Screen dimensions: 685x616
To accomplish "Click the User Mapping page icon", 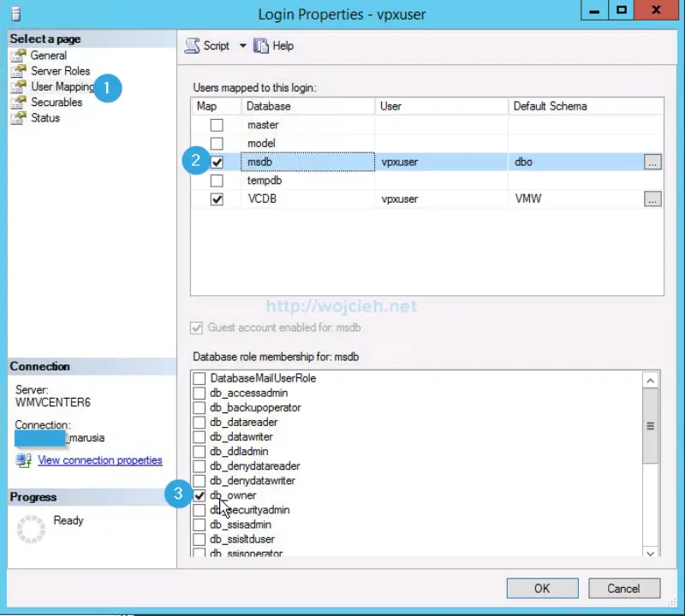I will click(20, 86).
